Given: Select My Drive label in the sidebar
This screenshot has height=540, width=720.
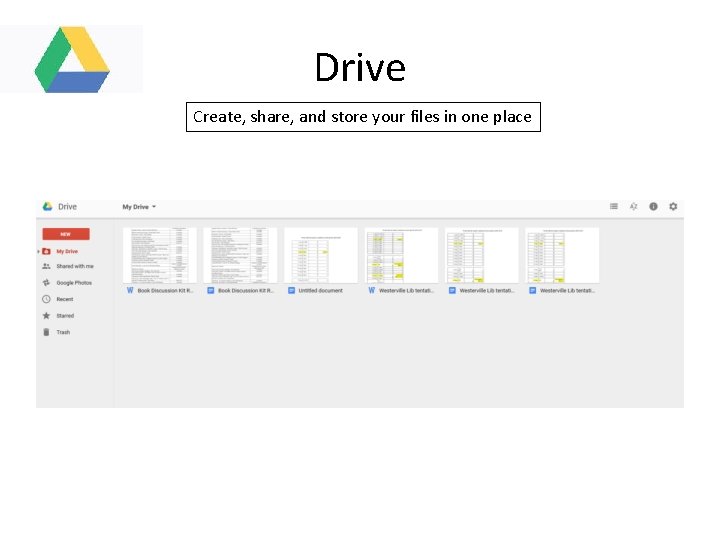Looking at the screenshot, I should 67,252.
